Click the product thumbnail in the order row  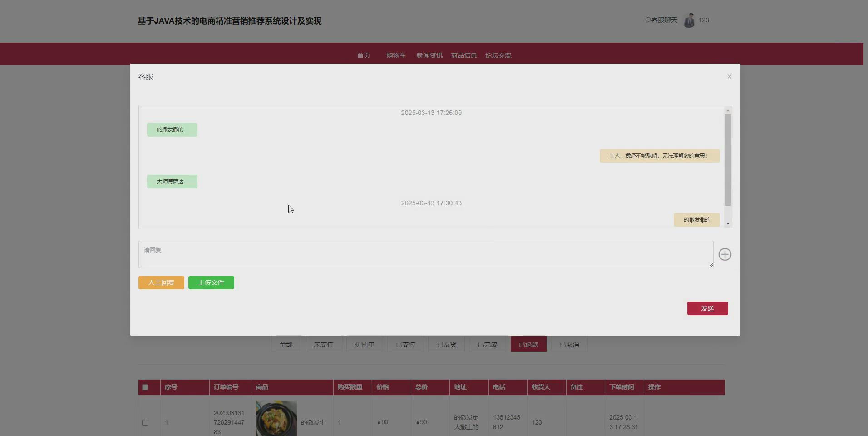tap(276, 418)
